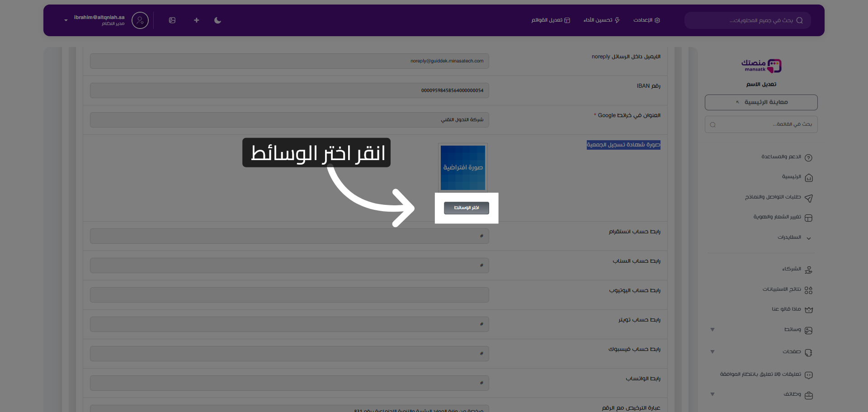Viewport: 868px width, 412px height.
Task: Click the صورة افتراضية placeholder thumbnail
Action: 462,167
